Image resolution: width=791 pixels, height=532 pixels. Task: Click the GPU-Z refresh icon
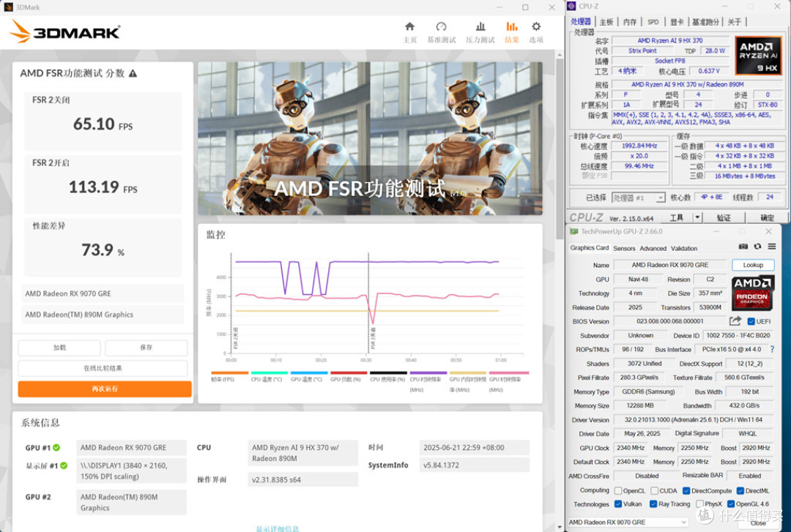coord(757,247)
